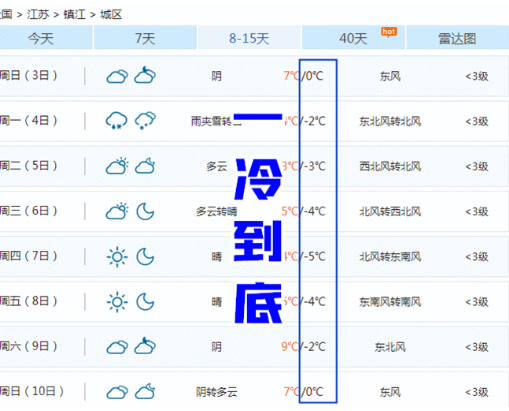Select the 周日 (10日) forecast row

(x=254, y=391)
